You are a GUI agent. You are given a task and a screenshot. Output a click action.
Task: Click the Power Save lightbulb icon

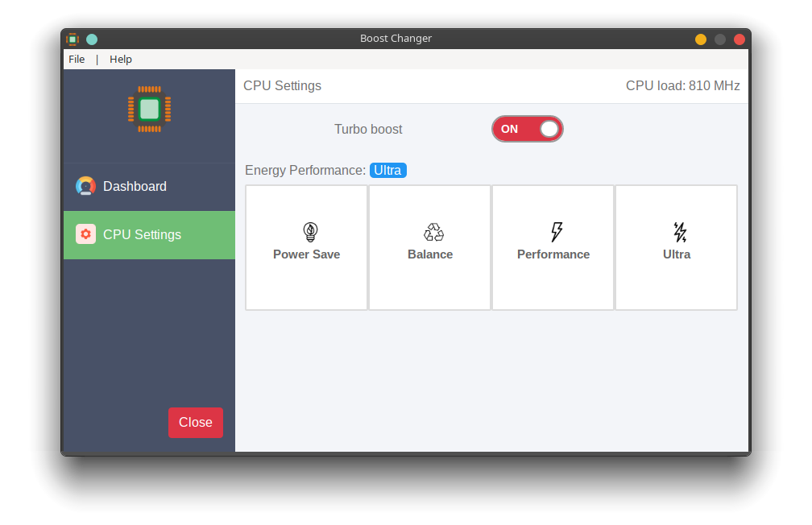pos(310,232)
